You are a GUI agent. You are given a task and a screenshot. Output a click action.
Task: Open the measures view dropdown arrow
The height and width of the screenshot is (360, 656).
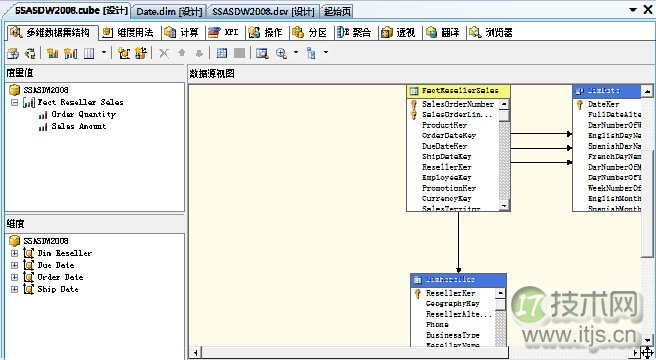coord(104,52)
